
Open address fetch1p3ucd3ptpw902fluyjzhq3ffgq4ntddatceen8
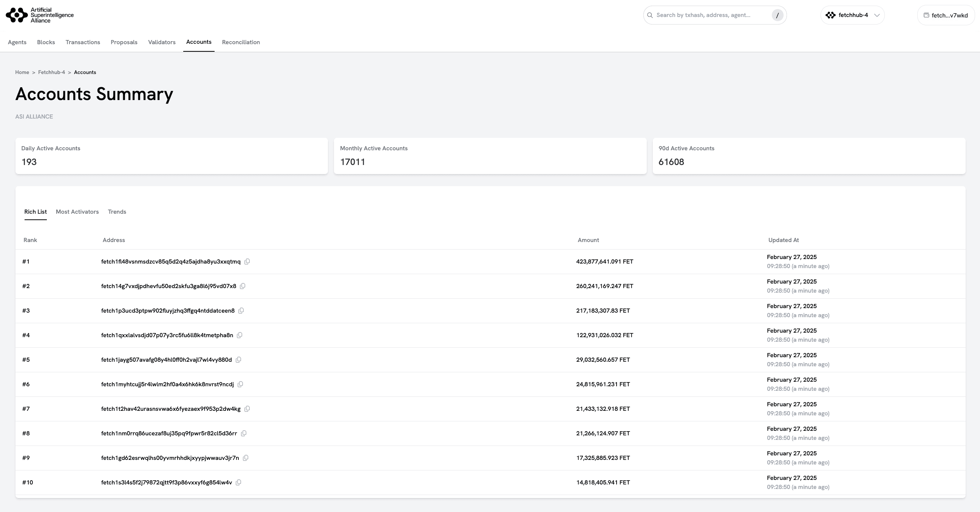tap(168, 310)
